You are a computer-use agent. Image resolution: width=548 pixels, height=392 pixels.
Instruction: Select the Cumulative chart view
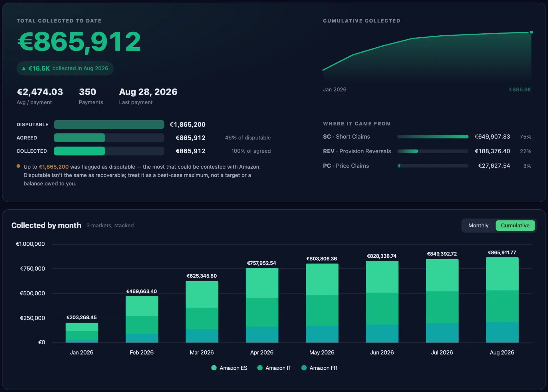tap(515, 225)
